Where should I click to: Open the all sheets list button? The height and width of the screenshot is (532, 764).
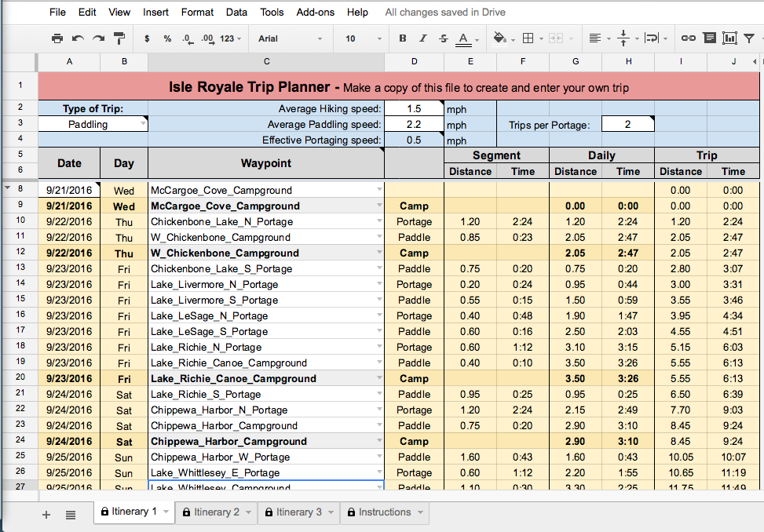(71, 515)
